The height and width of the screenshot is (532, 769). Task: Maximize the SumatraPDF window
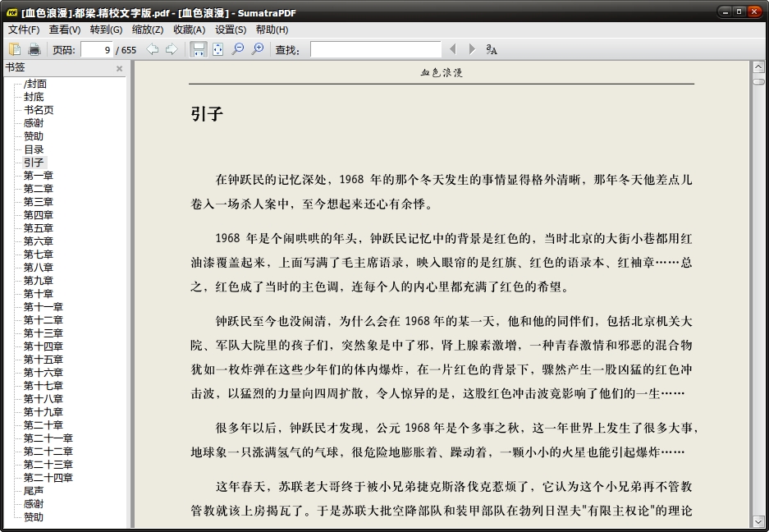click(x=739, y=11)
